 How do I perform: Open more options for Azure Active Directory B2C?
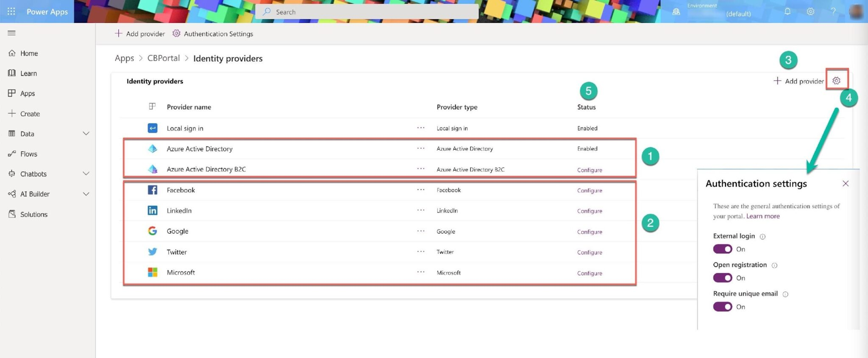(421, 168)
